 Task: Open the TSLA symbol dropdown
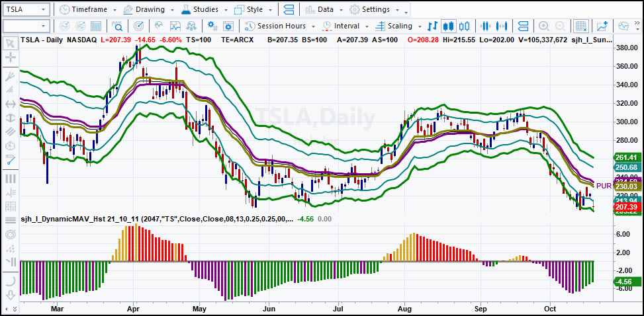point(44,9)
